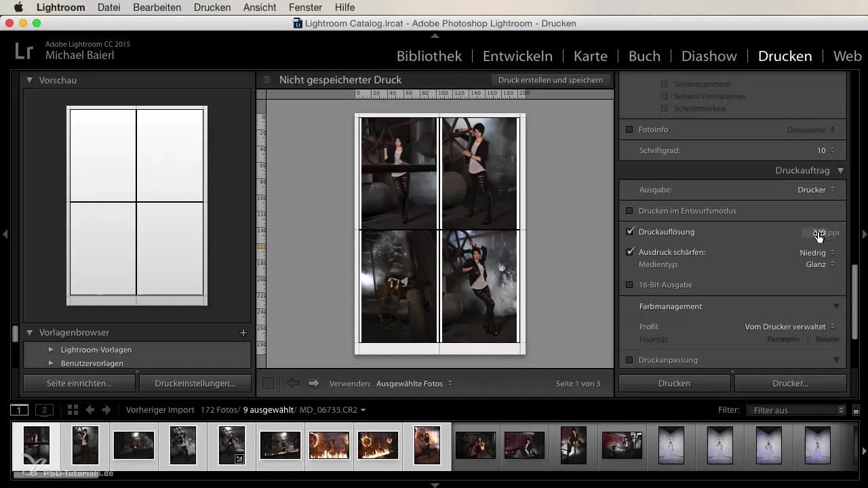Expand the Benutzervorlagen folder

pos(51,363)
